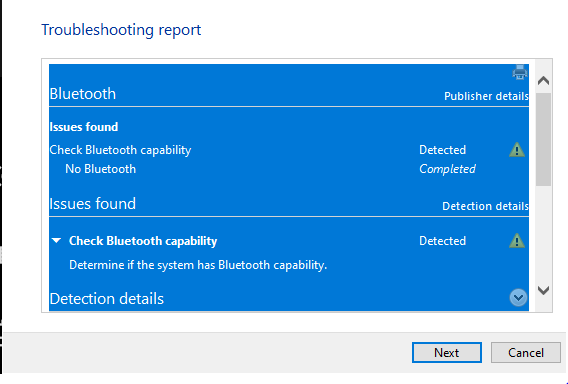
Task: Click 'Determine if the system has Bluetooth capability.'
Action: pos(198,265)
